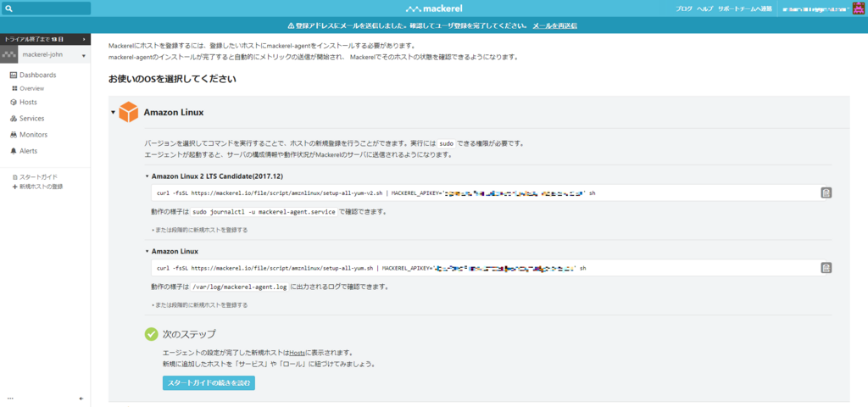Open Alerts in sidebar
Screen dimensions: 868x407
pyautogui.click(x=29, y=151)
